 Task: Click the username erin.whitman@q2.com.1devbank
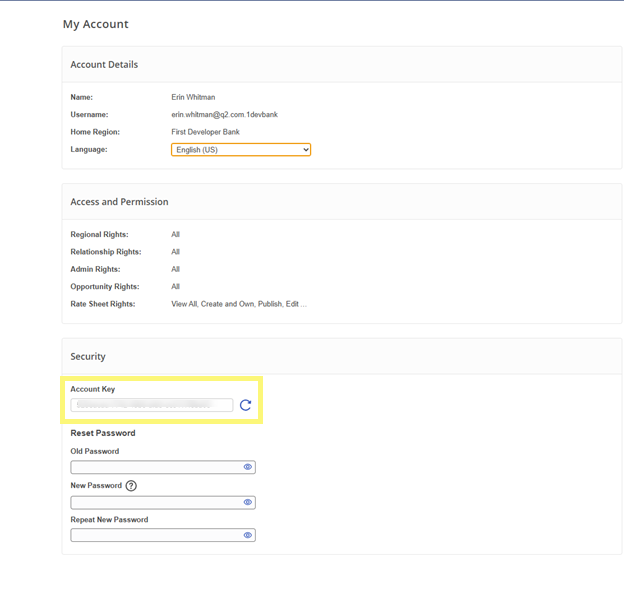tap(224, 115)
